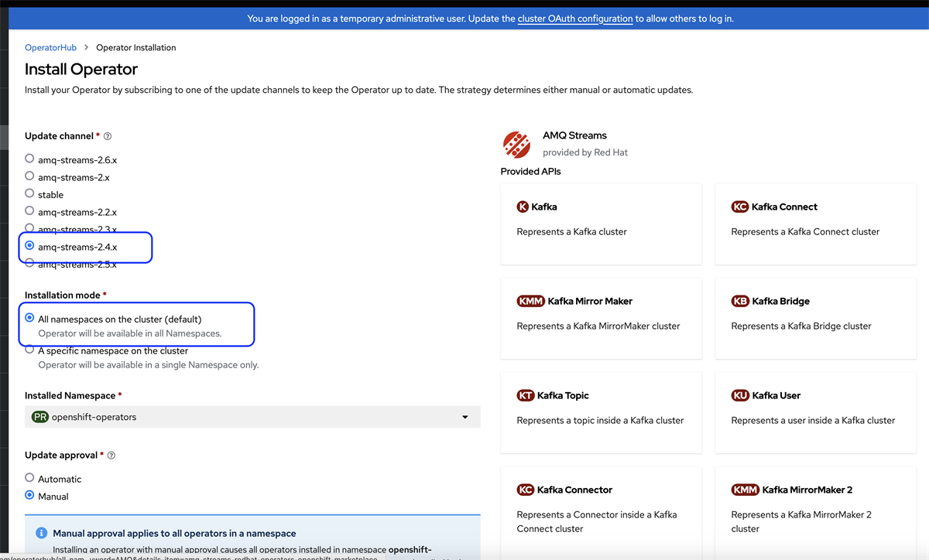Screen dimensions: 929x560
Task: Click 'Represents a user inside a Kafka cluster'
Action: (x=813, y=420)
